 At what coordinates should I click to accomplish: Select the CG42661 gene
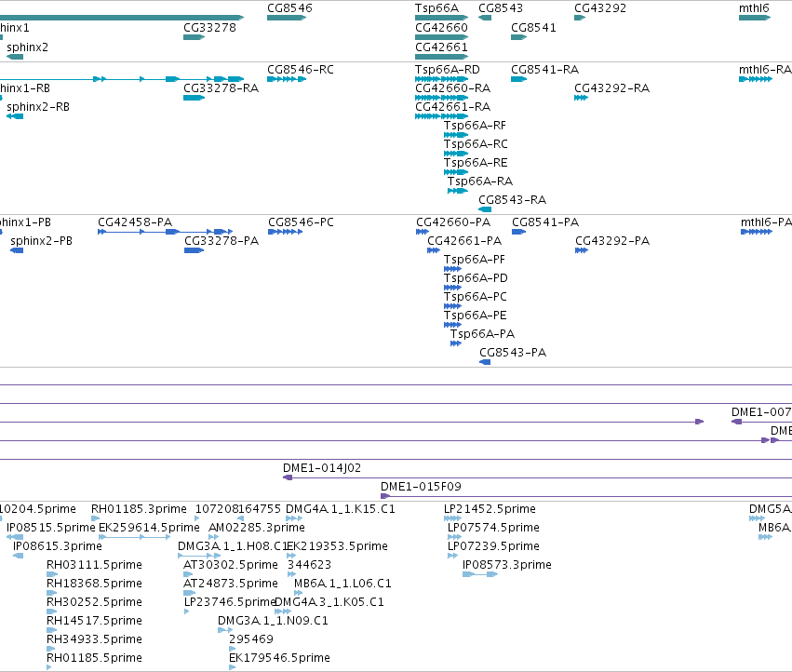pyautogui.click(x=441, y=57)
